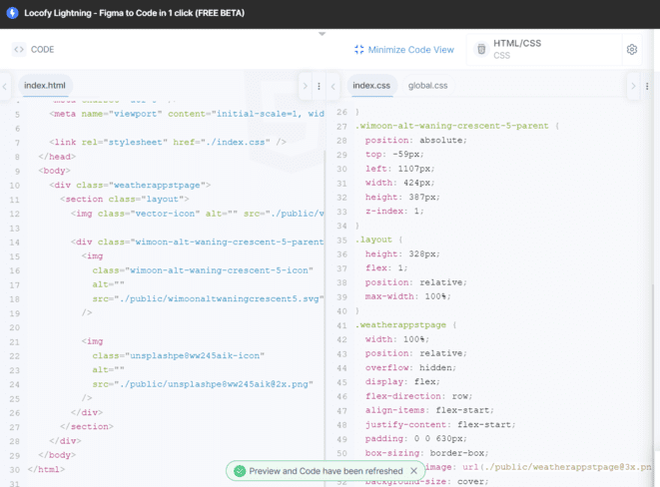Image resolution: width=660 pixels, height=487 pixels.
Task: Click CSS line flex-direction: row
Action: (x=419, y=396)
